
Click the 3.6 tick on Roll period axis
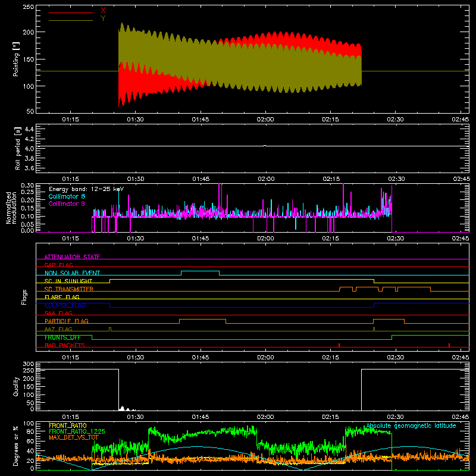point(29,168)
